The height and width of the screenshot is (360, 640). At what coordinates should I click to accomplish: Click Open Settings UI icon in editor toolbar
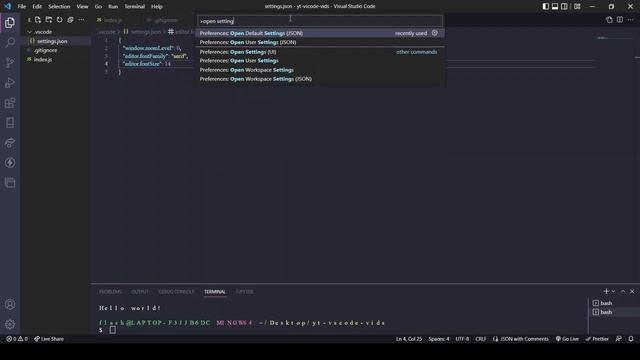coord(609,20)
